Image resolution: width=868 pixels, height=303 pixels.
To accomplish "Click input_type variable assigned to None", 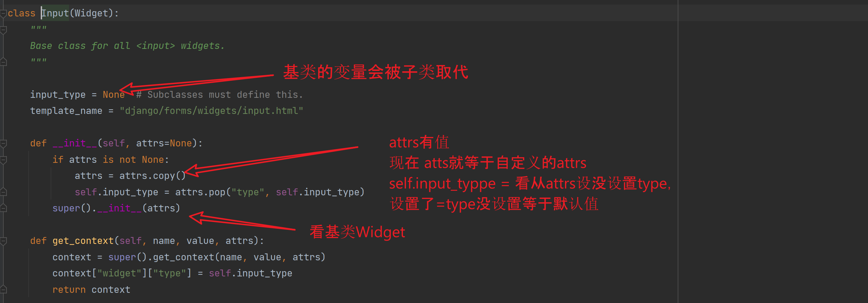I will pos(58,95).
